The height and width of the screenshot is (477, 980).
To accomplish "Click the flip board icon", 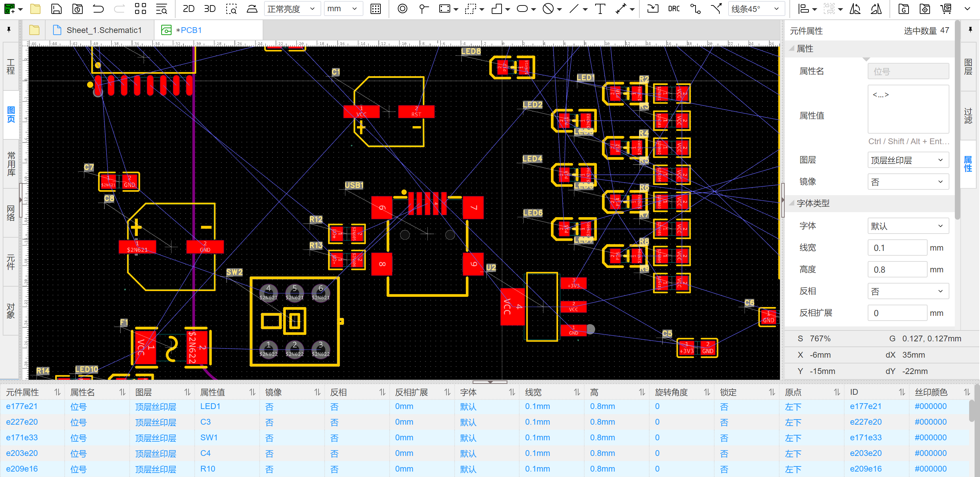I will 252,8.
